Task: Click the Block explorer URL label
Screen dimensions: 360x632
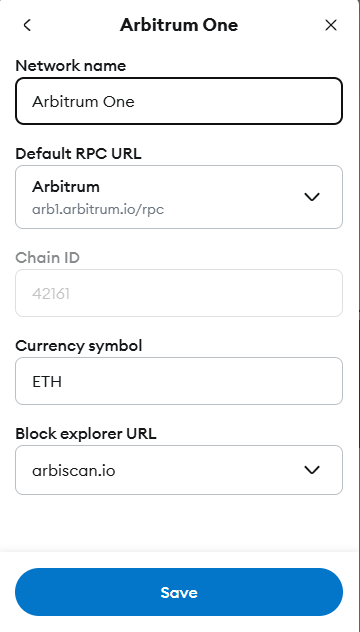Action: tap(85, 434)
